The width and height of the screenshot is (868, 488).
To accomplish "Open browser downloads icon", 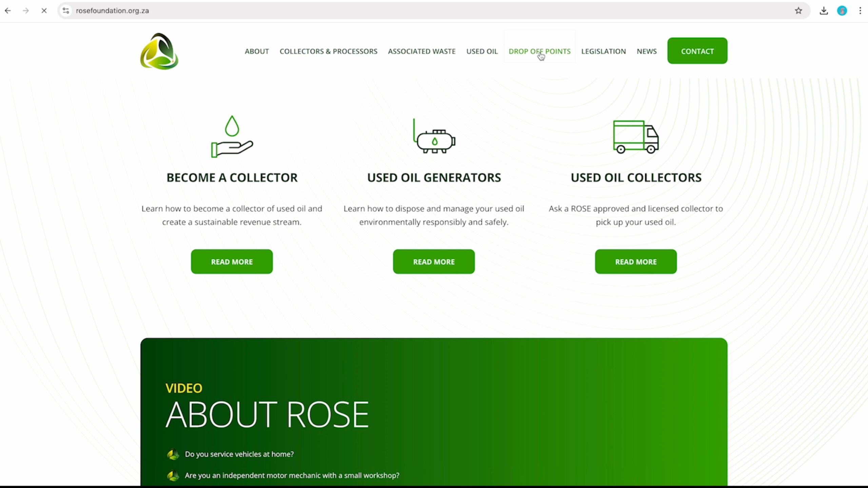I will pos(824,11).
